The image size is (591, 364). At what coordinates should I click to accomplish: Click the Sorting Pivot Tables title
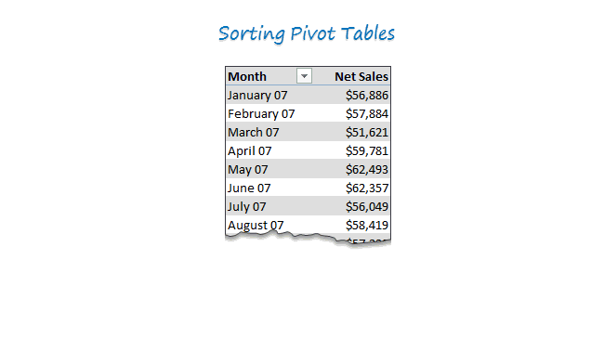click(307, 34)
